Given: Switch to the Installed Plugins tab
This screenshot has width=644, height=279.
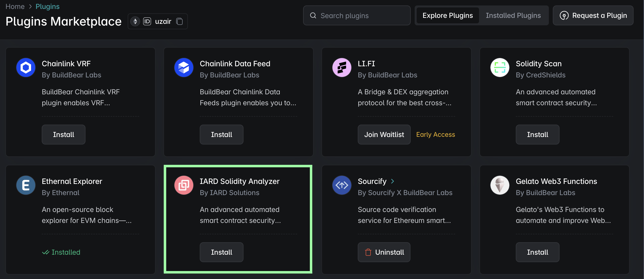Looking at the screenshot, I should 513,15.
